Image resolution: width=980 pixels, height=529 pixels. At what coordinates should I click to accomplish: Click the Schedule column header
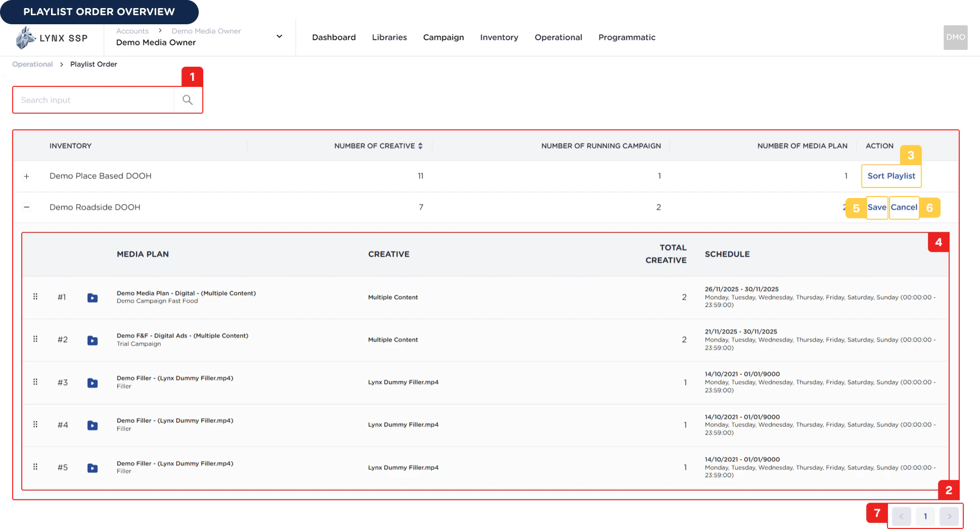[727, 254]
